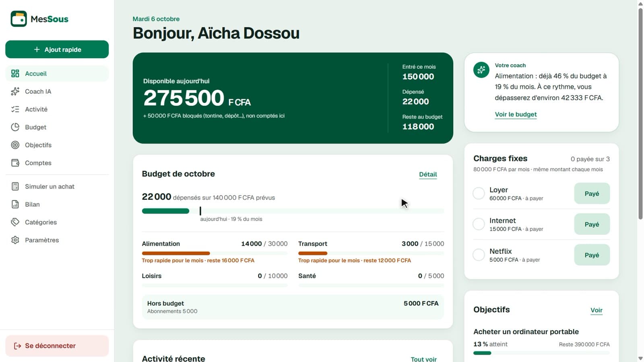Open the Voir le budget link

516,114
